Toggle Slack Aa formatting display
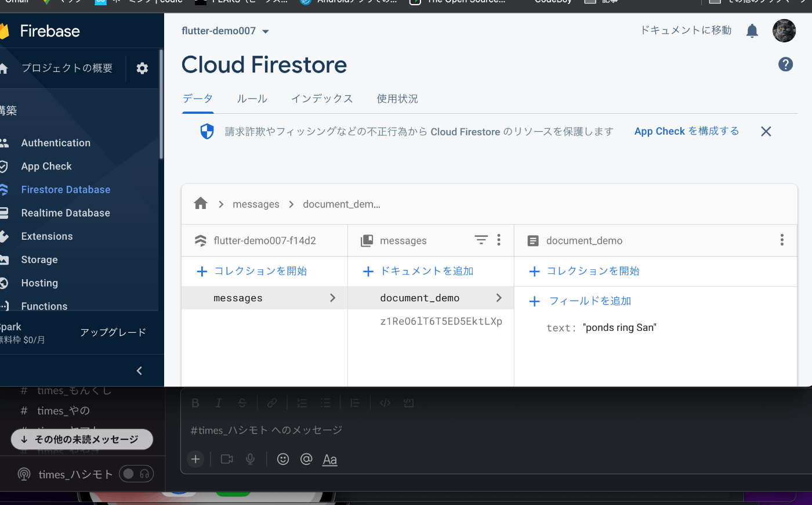The width and height of the screenshot is (812, 505). coord(330,460)
